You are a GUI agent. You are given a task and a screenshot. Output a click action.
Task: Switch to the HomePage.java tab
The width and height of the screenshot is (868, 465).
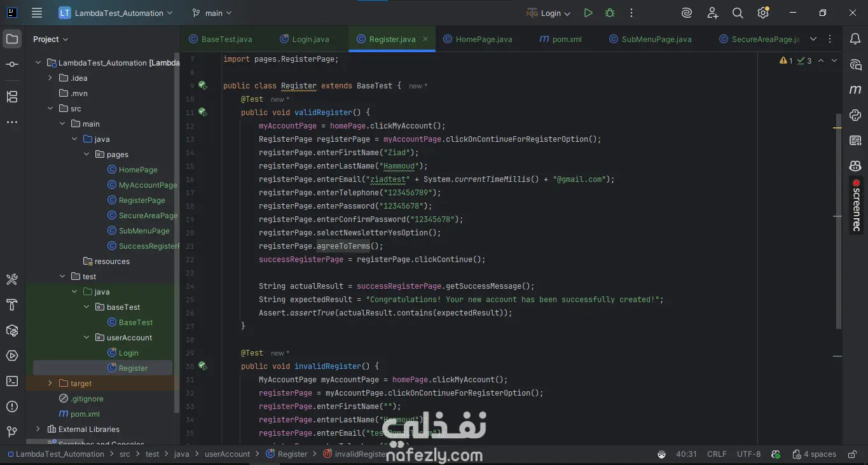point(478,39)
